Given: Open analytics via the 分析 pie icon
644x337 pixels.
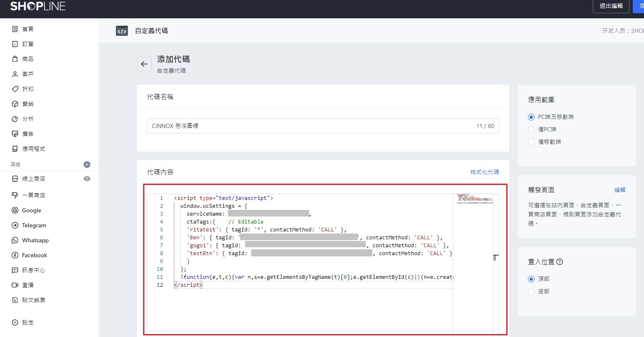Looking at the screenshot, I should (15, 119).
